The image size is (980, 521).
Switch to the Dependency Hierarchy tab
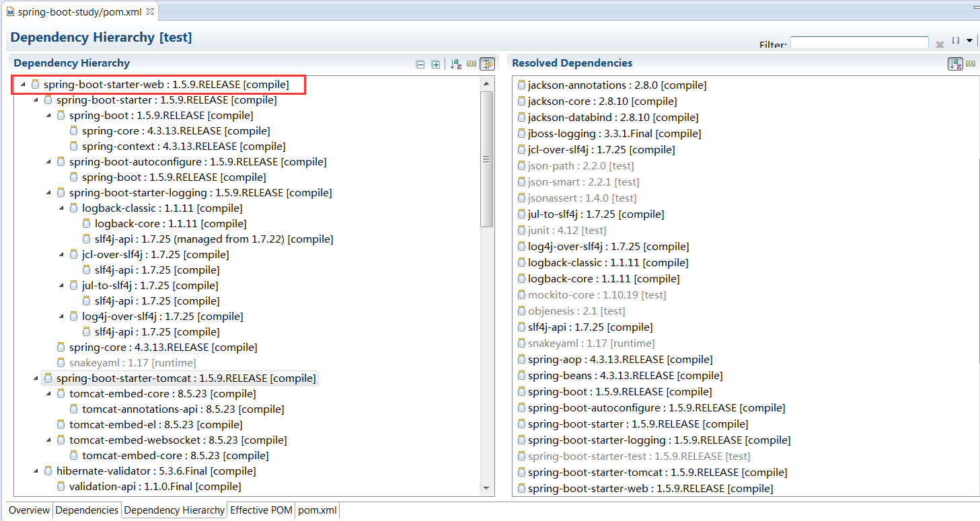(174, 510)
